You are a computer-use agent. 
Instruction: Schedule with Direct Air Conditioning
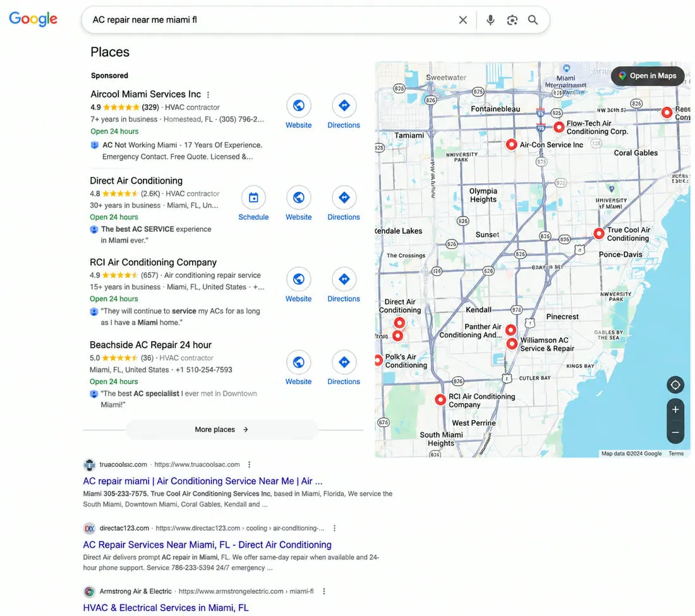pos(253,198)
